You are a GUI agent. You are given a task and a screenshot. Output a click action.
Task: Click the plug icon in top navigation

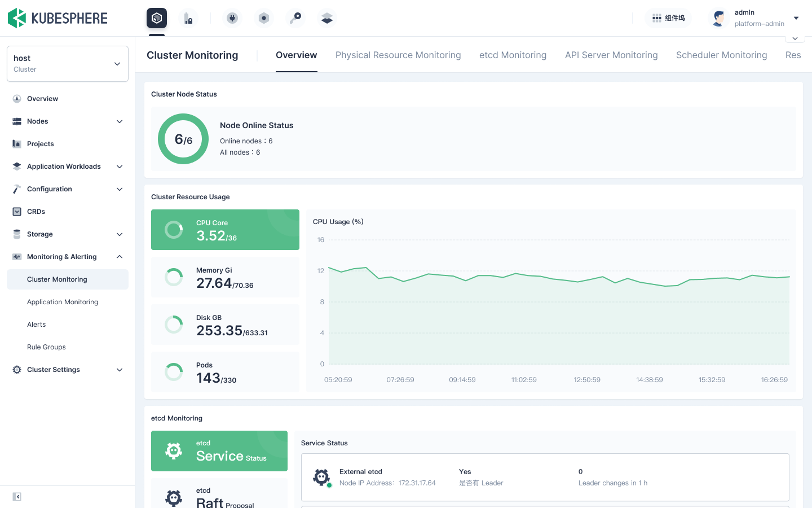click(x=232, y=19)
